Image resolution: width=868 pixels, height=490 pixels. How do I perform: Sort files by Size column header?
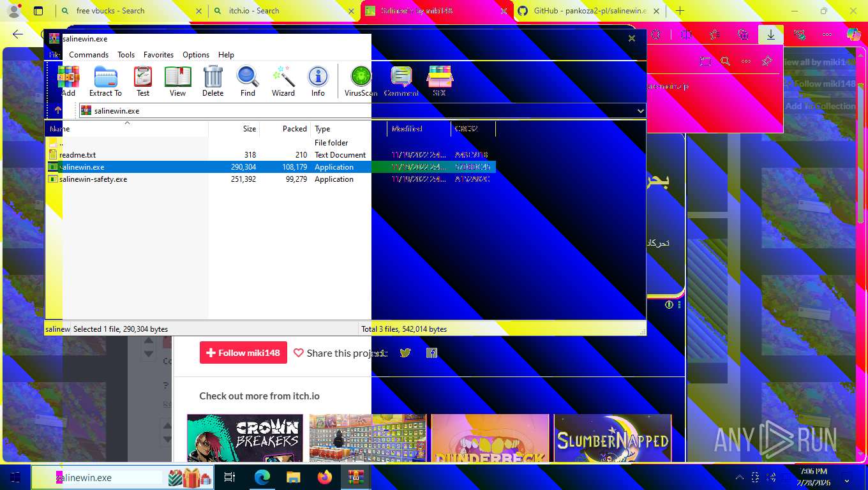(x=234, y=129)
